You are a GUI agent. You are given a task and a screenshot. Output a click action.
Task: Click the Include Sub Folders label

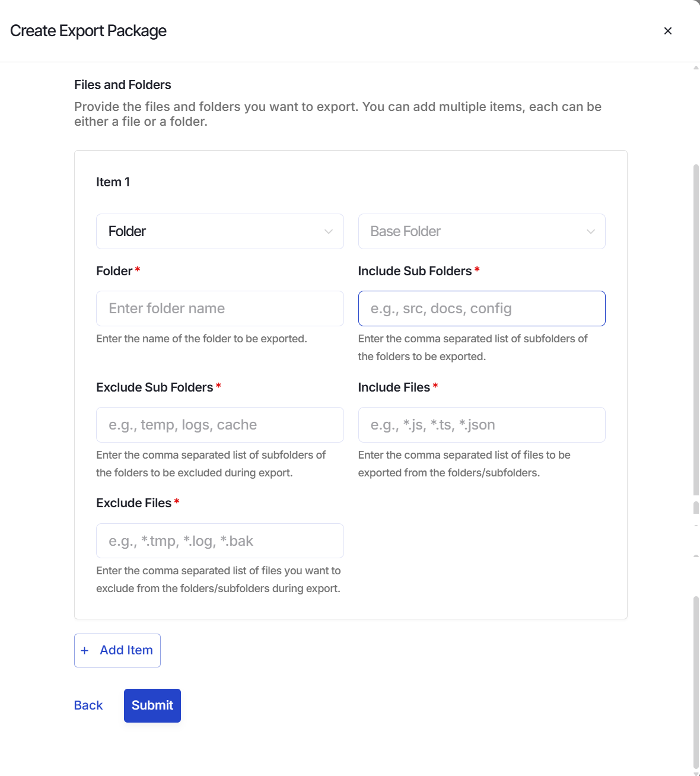coord(415,271)
